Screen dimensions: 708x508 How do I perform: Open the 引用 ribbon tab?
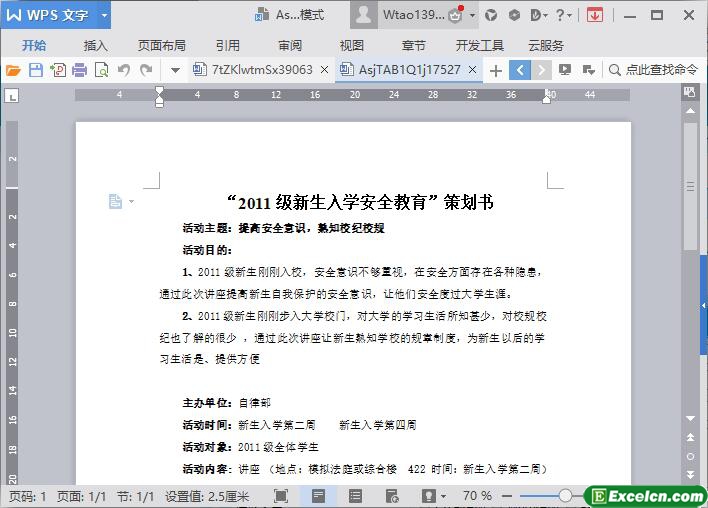tap(227, 46)
